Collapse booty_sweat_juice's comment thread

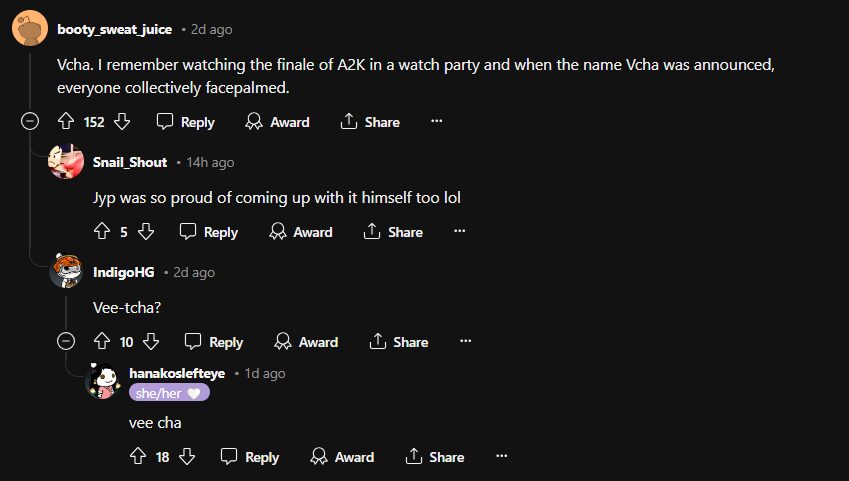(x=30, y=122)
